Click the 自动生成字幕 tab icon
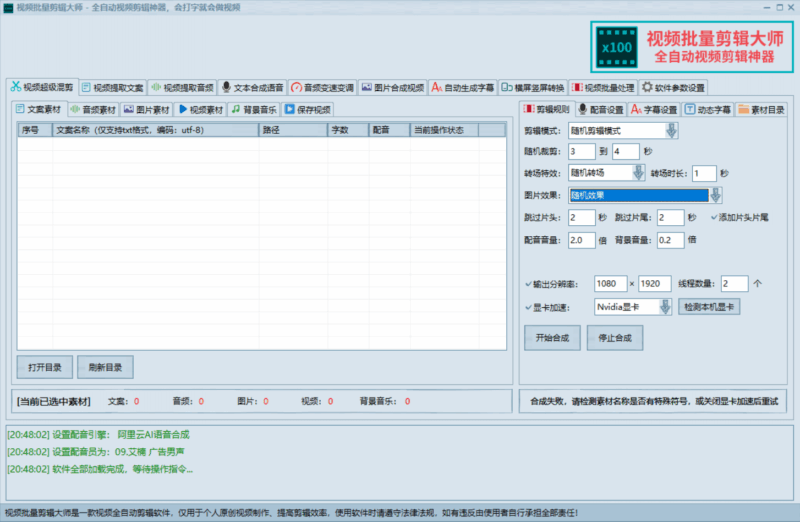Viewport: 800px width, 522px height. pyautogui.click(x=436, y=88)
